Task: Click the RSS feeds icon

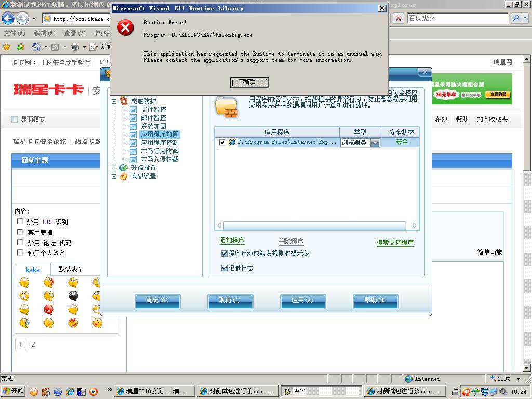Action: (x=55, y=47)
